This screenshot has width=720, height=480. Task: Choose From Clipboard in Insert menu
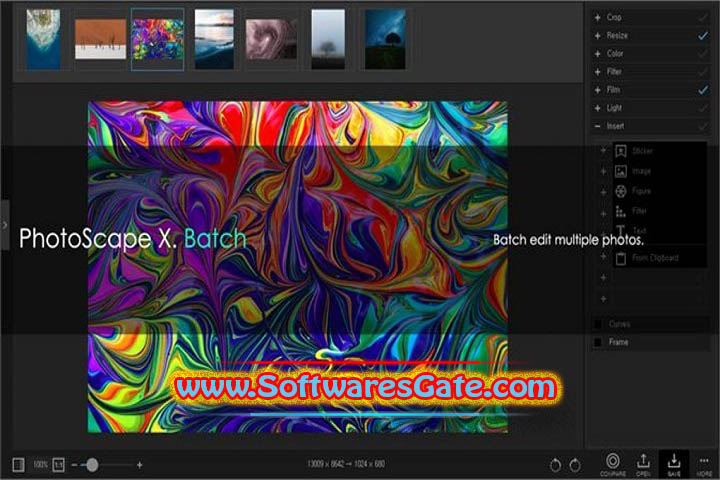click(x=659, y=258)
